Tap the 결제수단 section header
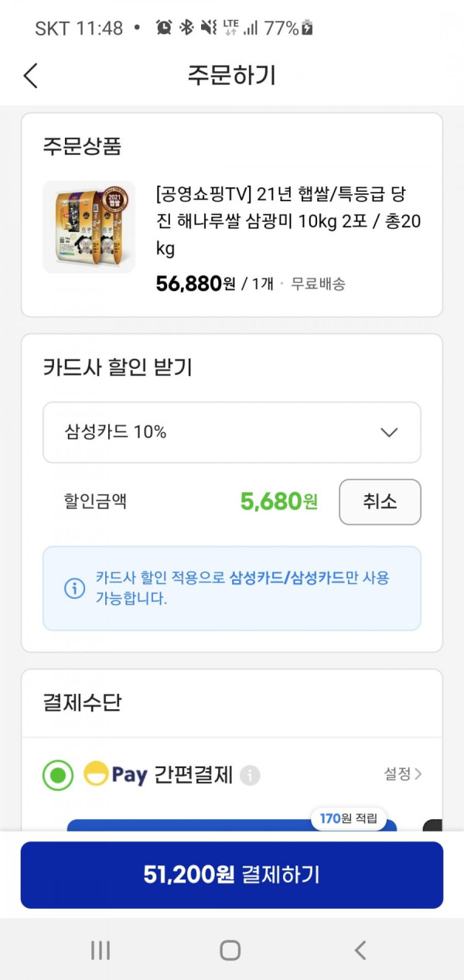The height and width of the screenshot is (980, 464). 82,703
